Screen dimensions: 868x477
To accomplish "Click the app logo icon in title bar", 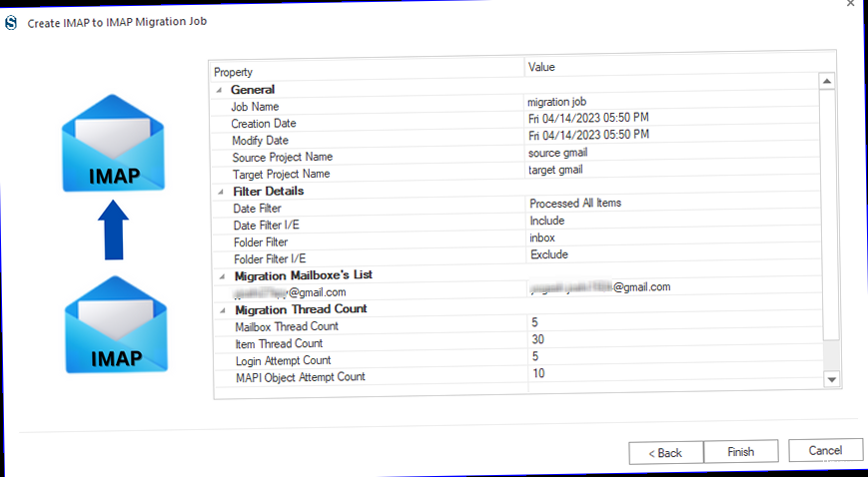I will (x=12, y=21).
